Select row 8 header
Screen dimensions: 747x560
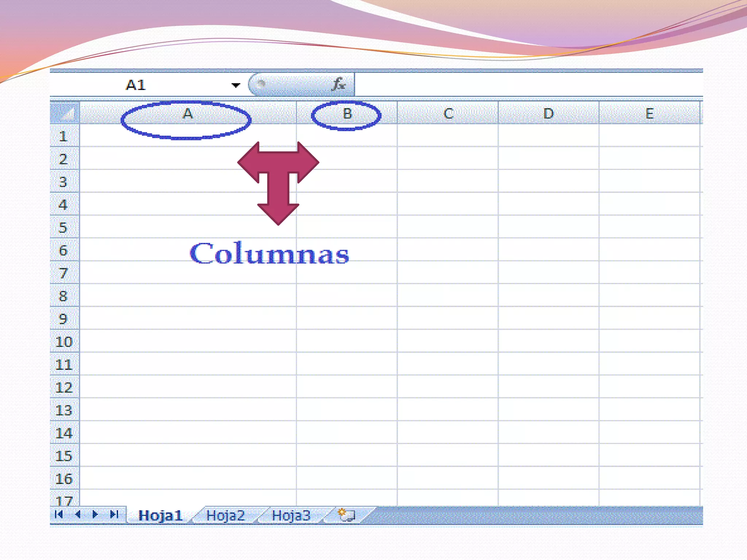click(64, 296)
